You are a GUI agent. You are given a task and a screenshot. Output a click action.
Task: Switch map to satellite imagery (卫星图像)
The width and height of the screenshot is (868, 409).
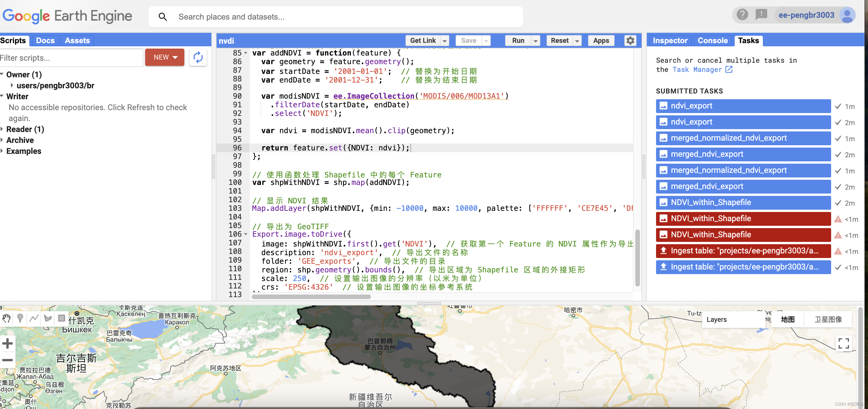[x=828, y=319]
